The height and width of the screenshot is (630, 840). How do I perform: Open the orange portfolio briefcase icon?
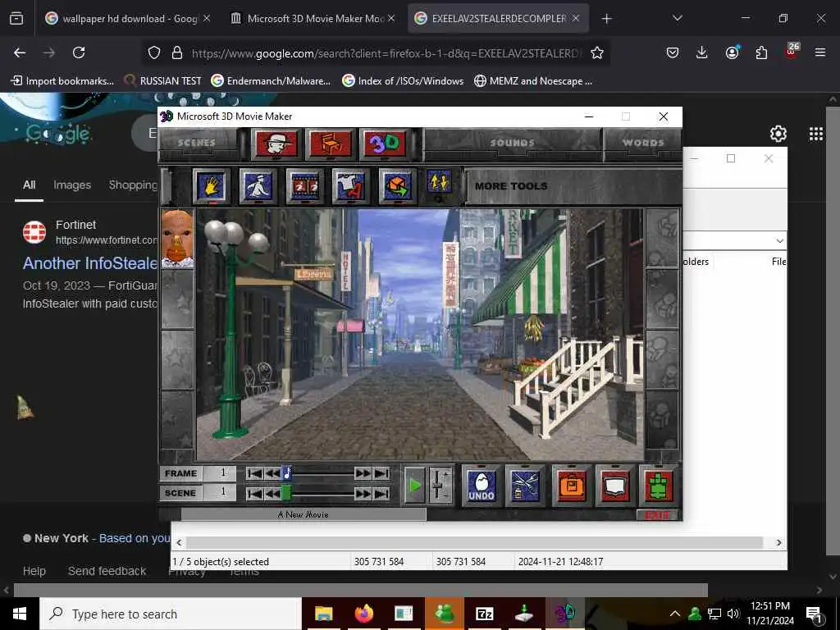click(x=572, y=486)
